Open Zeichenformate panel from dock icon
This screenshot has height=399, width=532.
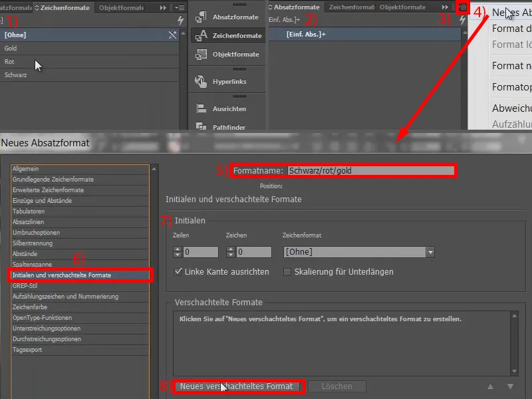[x=201, y=36]
